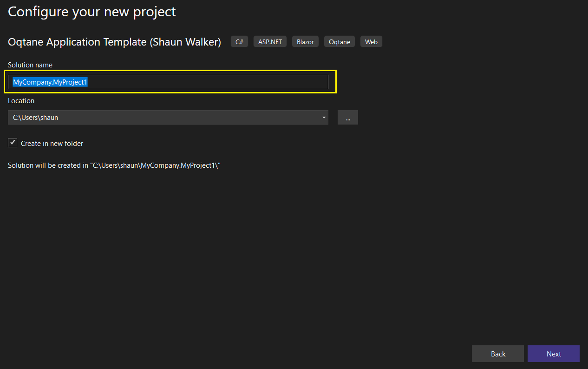
Task: Click the 'Solution name' field label
Action: point(30,65)
